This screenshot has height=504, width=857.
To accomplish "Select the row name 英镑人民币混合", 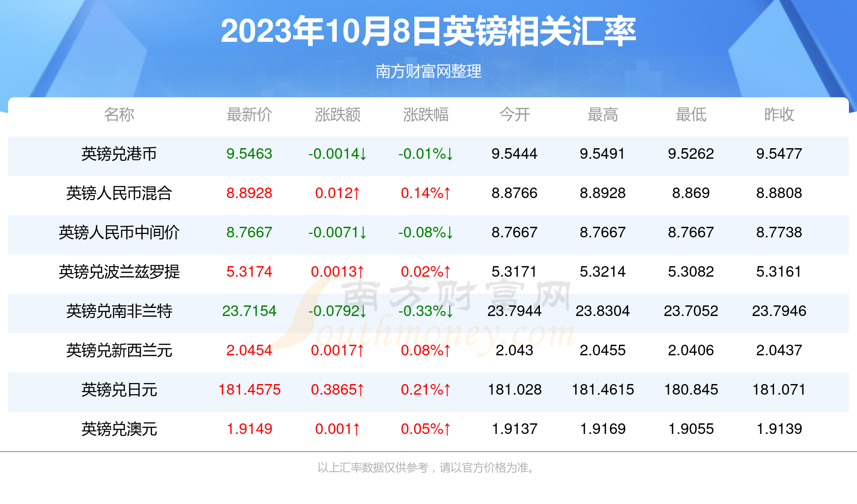I will click(119, 193).
